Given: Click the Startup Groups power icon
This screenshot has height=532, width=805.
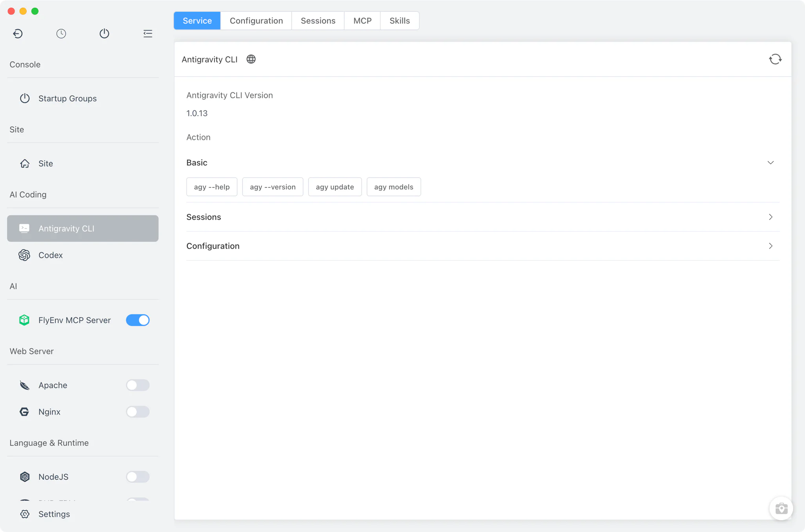Looking at the screenshot, I should [25, 98].
